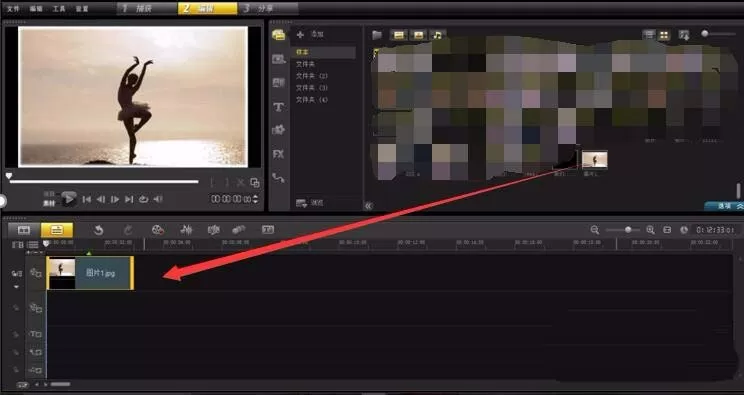The height and width of the screenshot is (395, 744).
Task: Open the 设置 menu
Action: coord(82,9)
